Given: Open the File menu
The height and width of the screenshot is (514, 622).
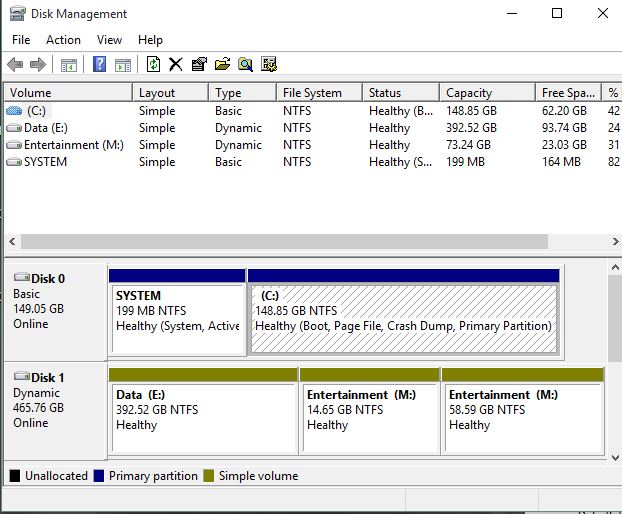Looking at the screenshot, I should pyautogui.click(x=21, y=40).
